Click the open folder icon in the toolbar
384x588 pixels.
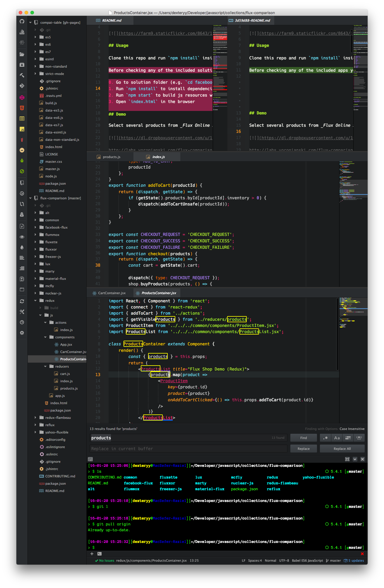pyautogui.click(x=22, y=54)
